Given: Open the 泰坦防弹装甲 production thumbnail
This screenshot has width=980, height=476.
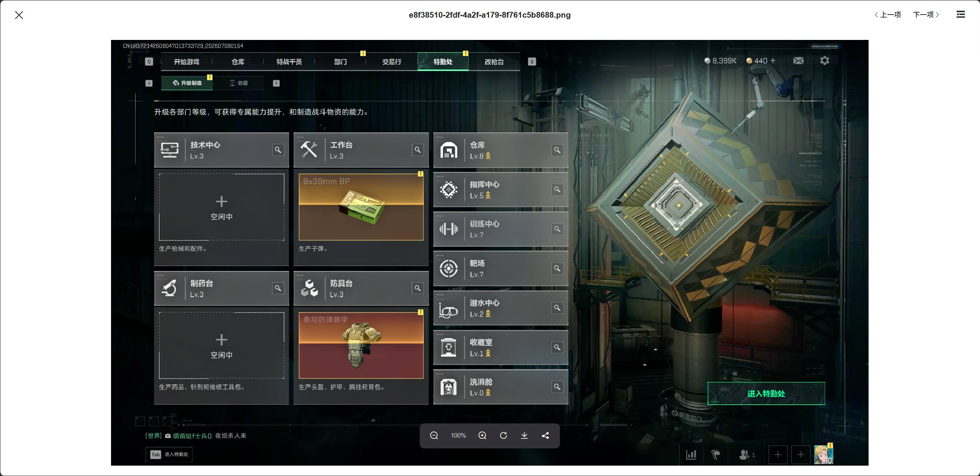Looking at the screenshot, I should pyautogui.click(x=361, y=345).
